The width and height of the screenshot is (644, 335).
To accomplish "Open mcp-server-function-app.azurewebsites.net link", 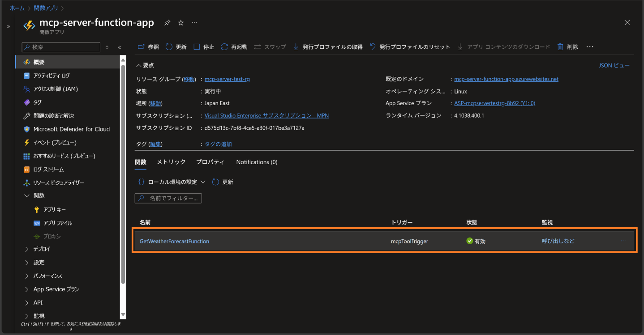I will point(507,79).
